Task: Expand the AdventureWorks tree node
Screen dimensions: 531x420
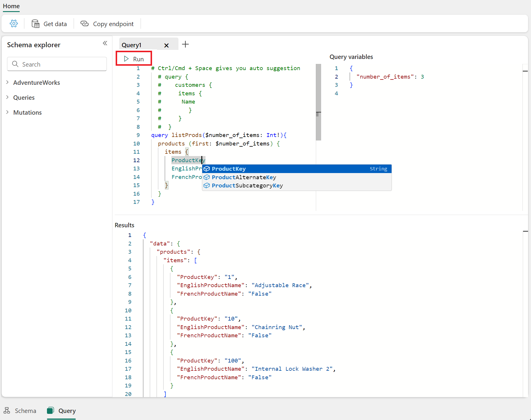Action: coord(8,82)
